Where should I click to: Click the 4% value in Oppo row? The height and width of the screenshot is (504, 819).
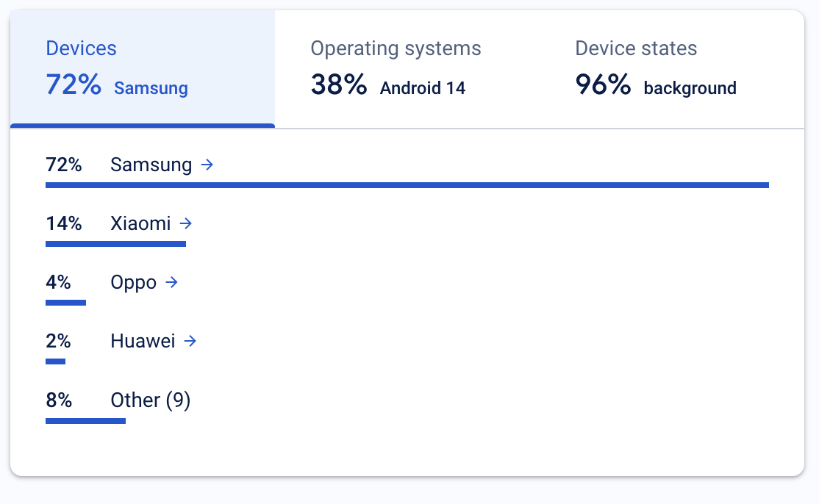tap(58, 283)
